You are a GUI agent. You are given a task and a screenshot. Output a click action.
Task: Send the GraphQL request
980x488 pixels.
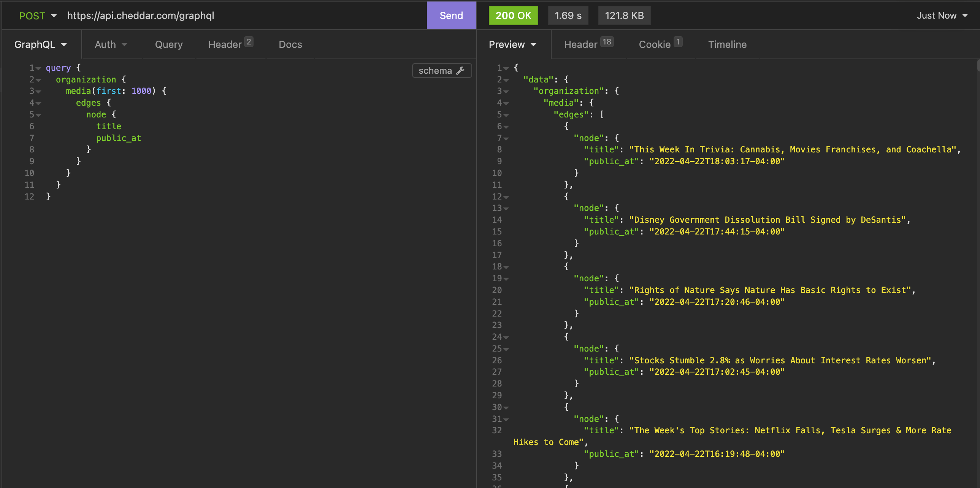click(x=451, y=16)
